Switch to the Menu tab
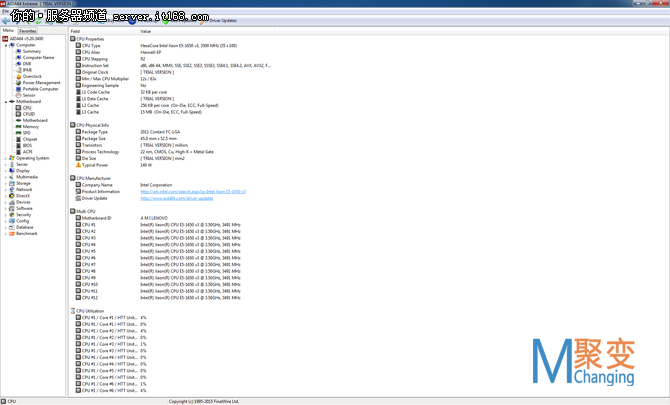This screenshot has height=405, width=670. (x=8, y=31)
